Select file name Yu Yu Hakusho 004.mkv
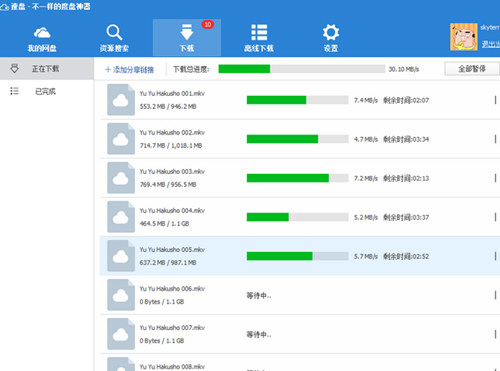Screen dimensions: 500x371 click(x=172, y=211)
